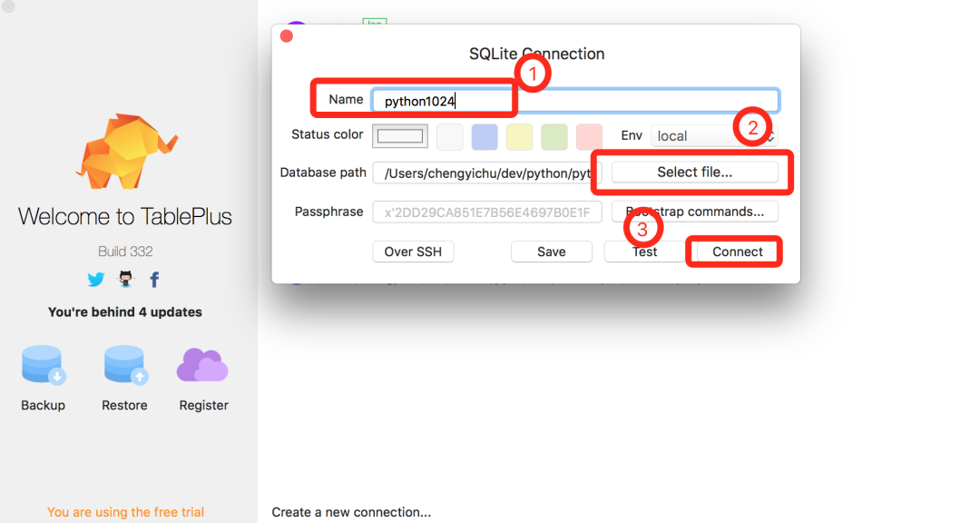
Task: Open TablePlus Facebook page icon
Action: tap(154, 279)
